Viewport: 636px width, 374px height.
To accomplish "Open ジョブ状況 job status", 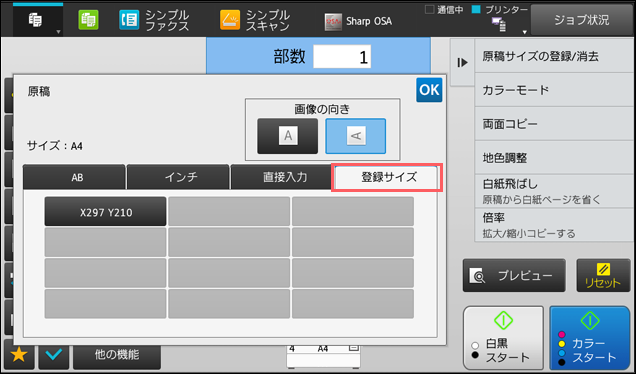I will pos(581,20).
